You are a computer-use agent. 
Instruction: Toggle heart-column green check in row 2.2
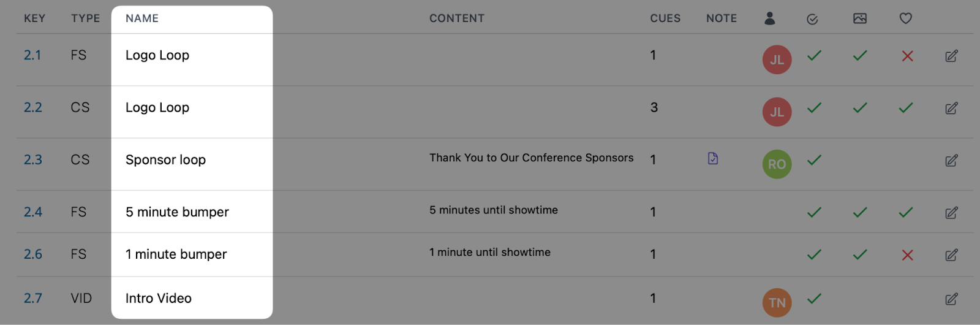pos(906,108)
